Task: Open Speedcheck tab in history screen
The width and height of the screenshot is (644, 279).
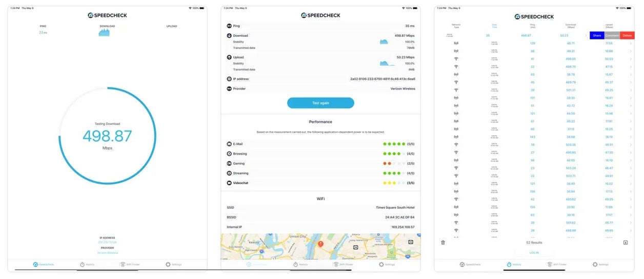Action: [470, 265]
